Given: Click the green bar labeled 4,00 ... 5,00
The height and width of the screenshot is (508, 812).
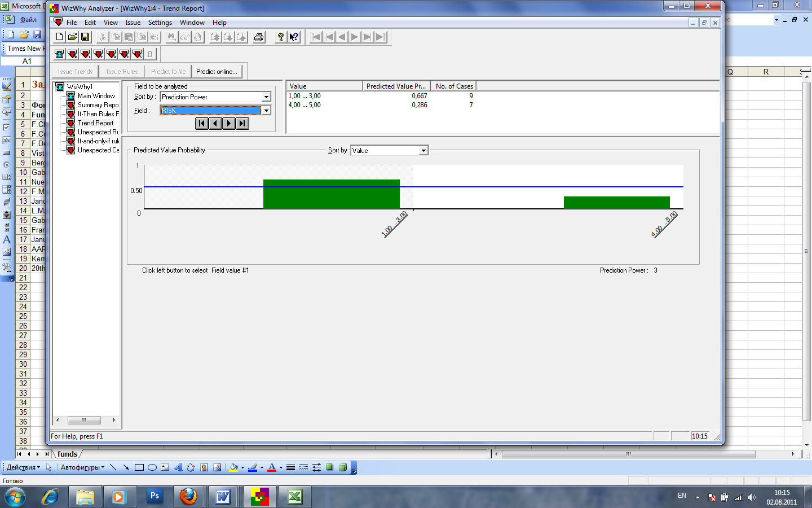Looking at the screenshot, I should pos(617,203).
